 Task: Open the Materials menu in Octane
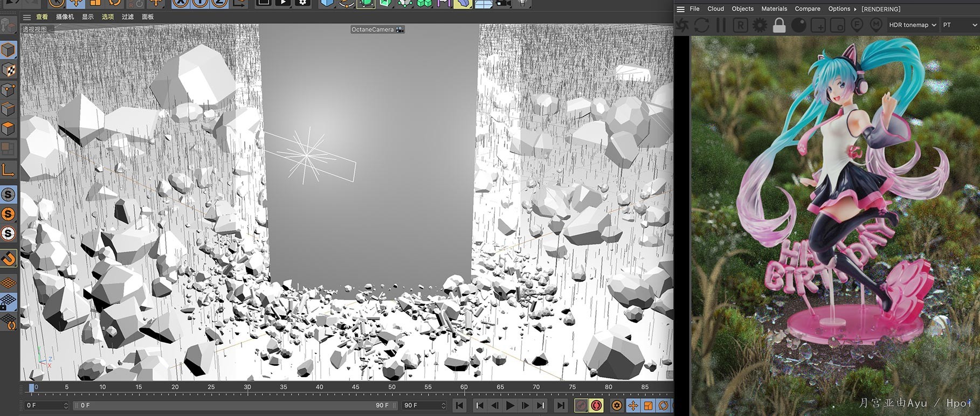point(774,9)
